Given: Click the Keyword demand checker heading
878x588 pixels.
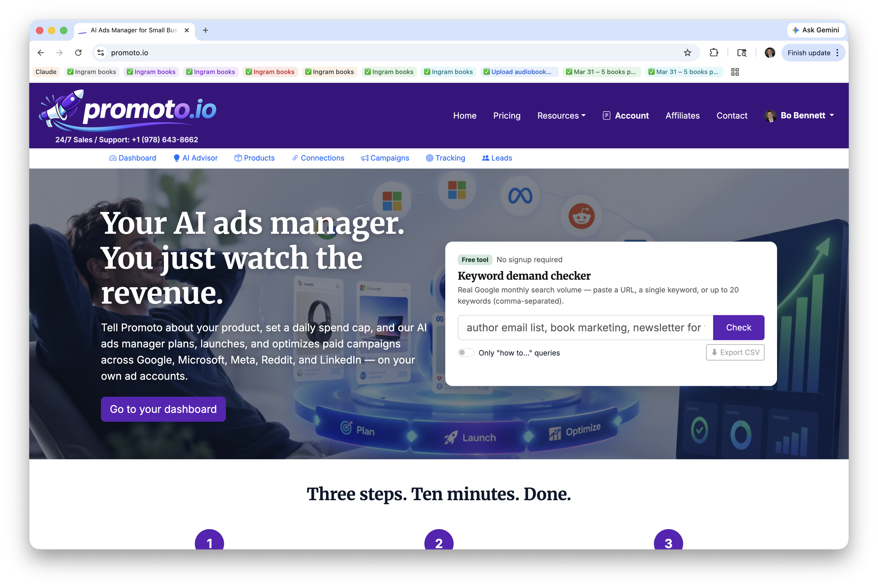Looking at the screenshot, I should coord(524,276).
